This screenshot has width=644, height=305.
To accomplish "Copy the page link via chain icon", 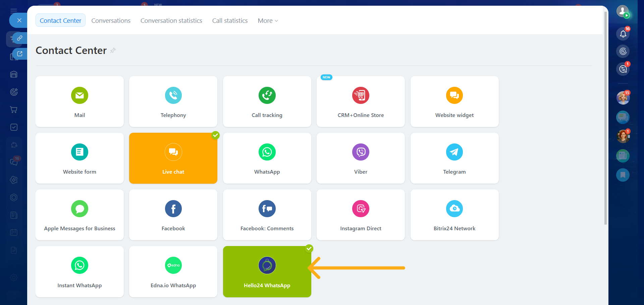I will 20,38.
